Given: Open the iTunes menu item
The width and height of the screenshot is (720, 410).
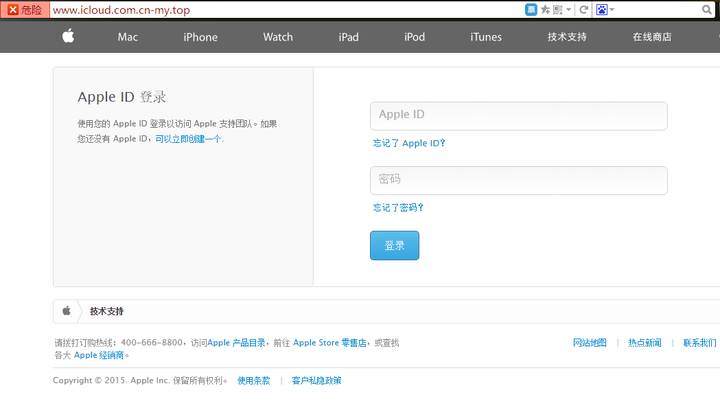Looking at the screenshot, I should tap(486, 37).
